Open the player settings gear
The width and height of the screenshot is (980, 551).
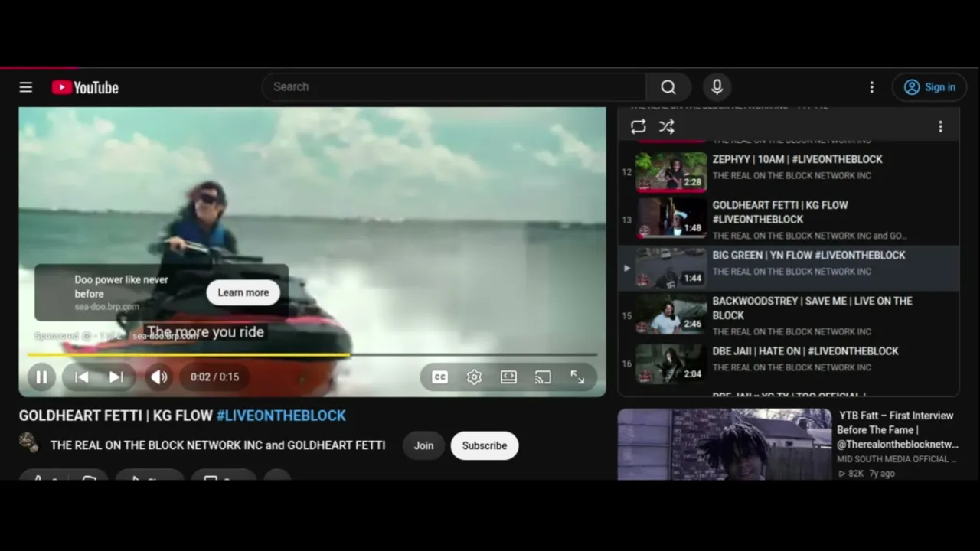coord(474,377)
